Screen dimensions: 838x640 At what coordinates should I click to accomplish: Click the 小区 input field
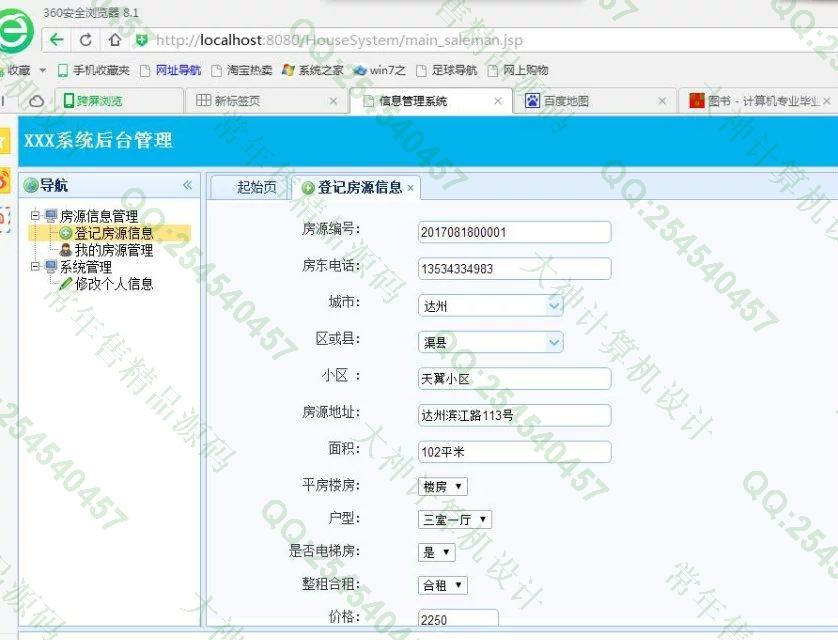(514, 379)
